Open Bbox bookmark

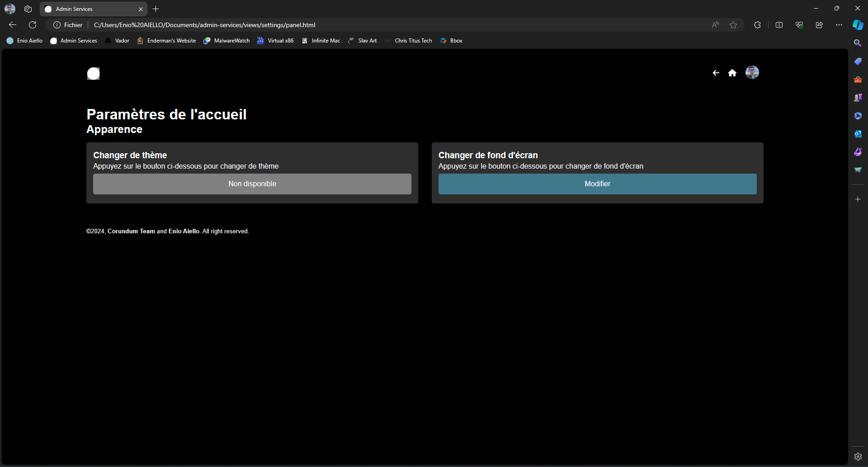point(451,41)
